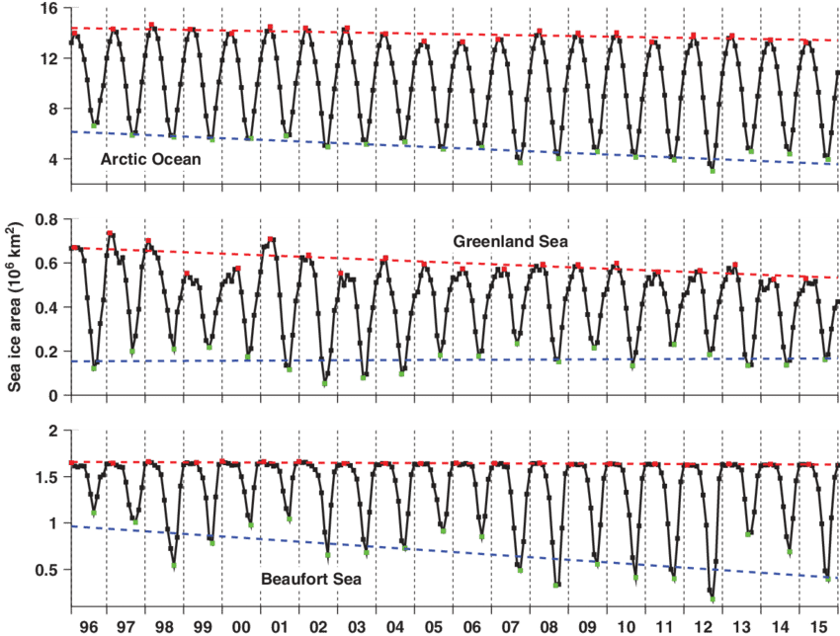This screenshot has width=840, height=636.
Task: Click the "Arctic Ocean" panel label
Action: (x=150, y=159)
